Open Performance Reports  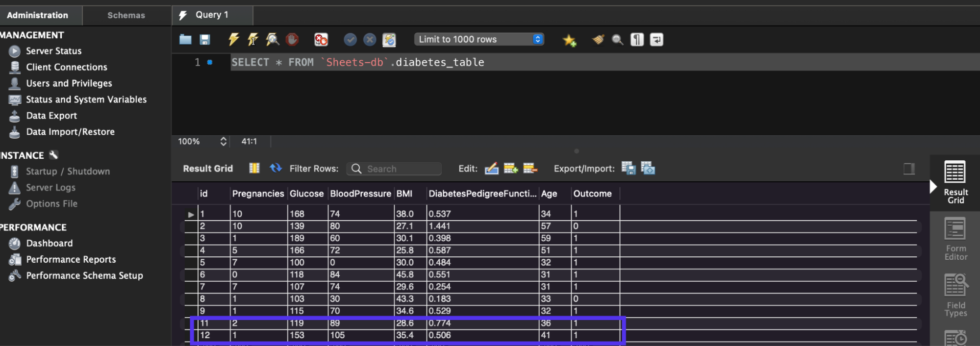coord(71,260)
